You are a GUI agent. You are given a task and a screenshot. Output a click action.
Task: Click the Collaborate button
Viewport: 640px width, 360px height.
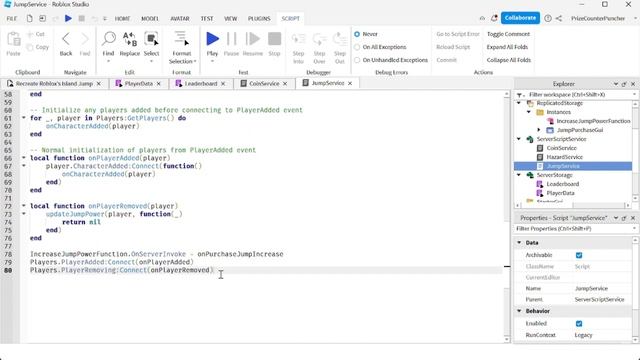(520, 18)
